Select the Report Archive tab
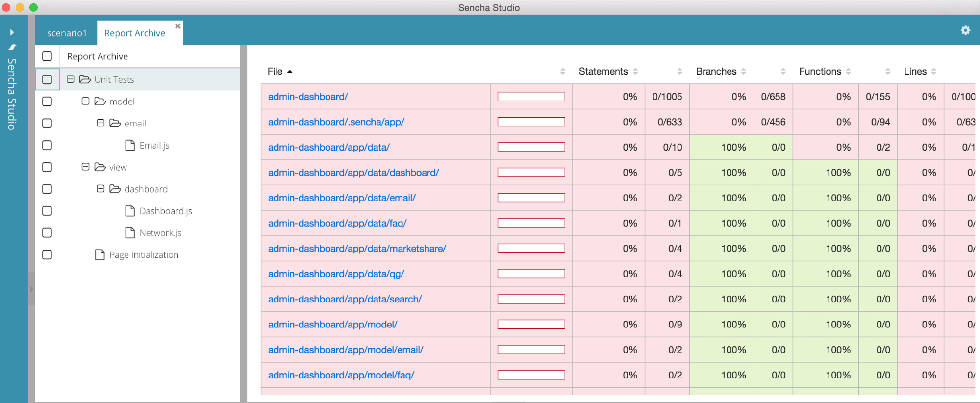980x403 pixels. [x=135, y=33]
